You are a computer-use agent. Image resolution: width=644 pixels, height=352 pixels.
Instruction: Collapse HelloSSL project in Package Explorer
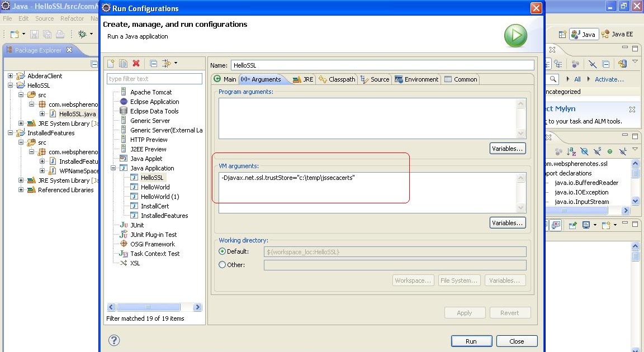(10, 85)
